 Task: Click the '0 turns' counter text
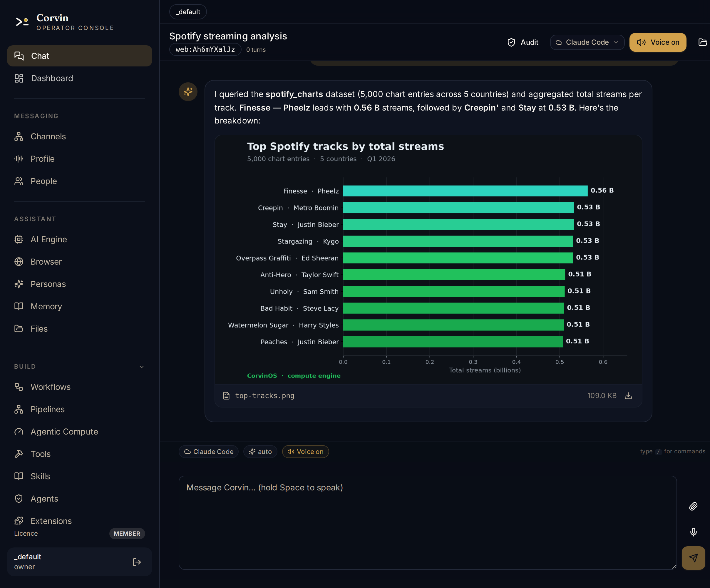pos(256,50)
